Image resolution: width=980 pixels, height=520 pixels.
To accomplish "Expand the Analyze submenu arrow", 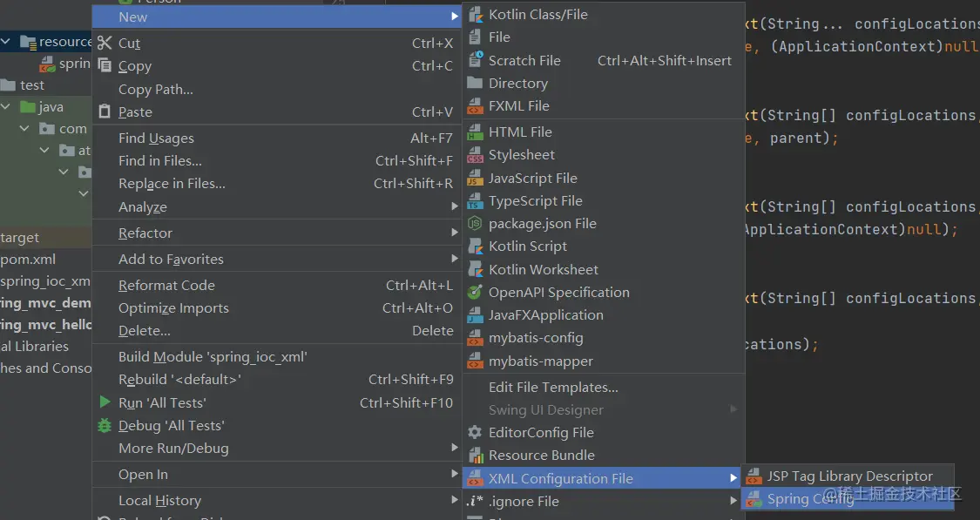I will point(455,206).
